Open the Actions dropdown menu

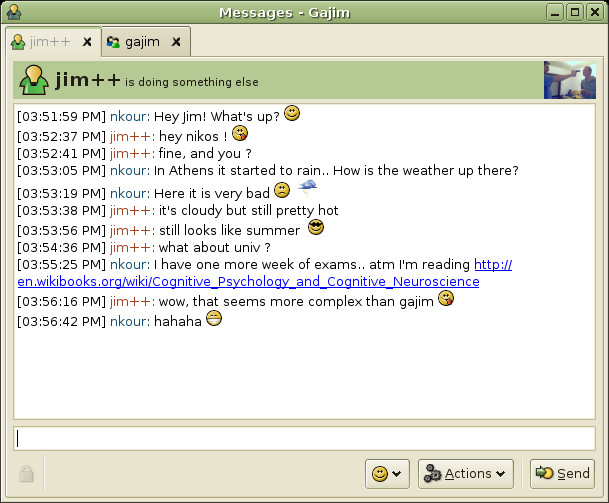click(x=465, y=473)
